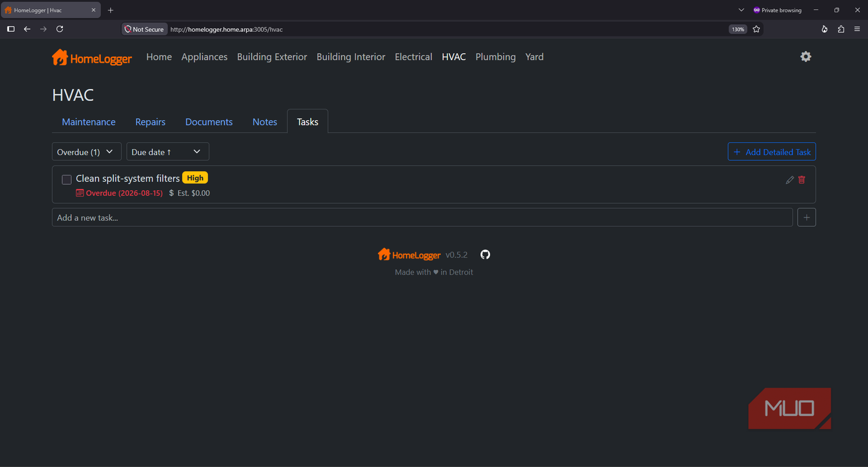Image resolution: width=868 pixels, height=467 pixels.
Task: Open settings via the gear icon
Action: (x=806, y=57)
